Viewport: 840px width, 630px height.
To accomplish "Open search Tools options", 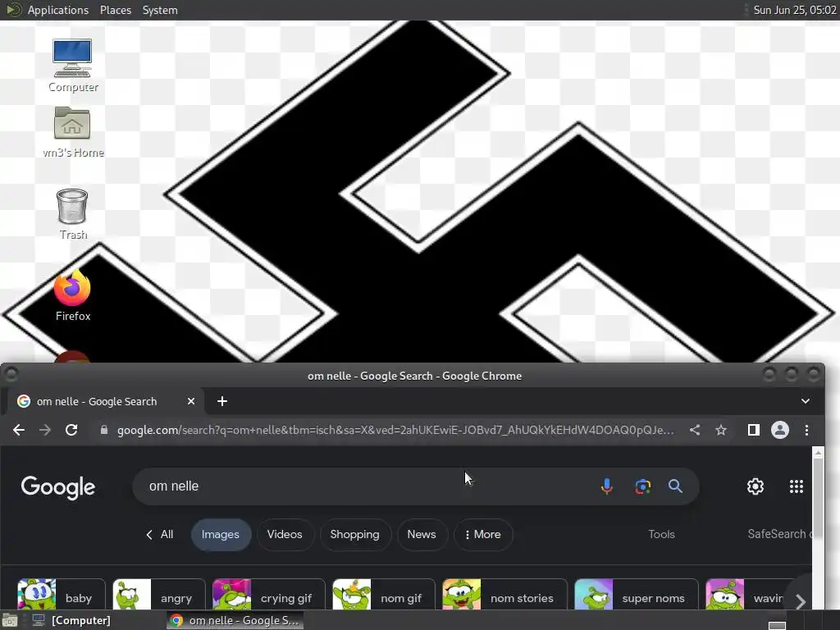I will tap(662, 534).
